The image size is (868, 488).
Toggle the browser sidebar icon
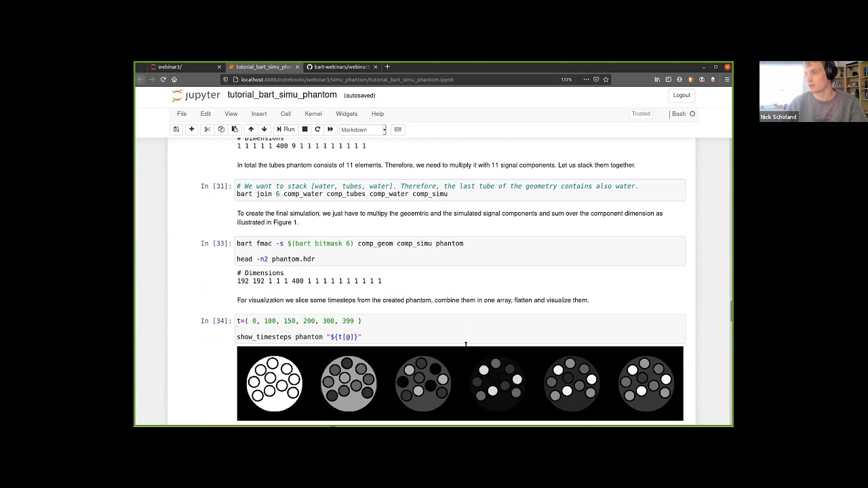tap(668, 79)
